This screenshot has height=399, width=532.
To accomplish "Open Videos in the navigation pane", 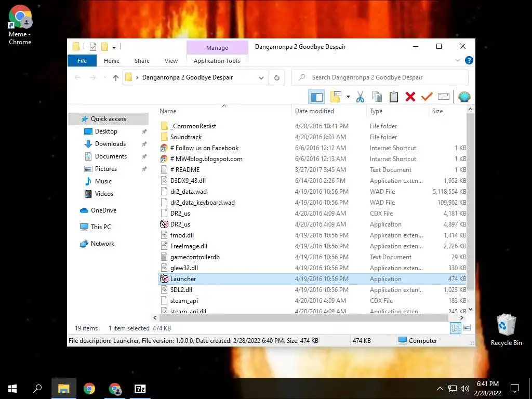I will coord(104,194).
